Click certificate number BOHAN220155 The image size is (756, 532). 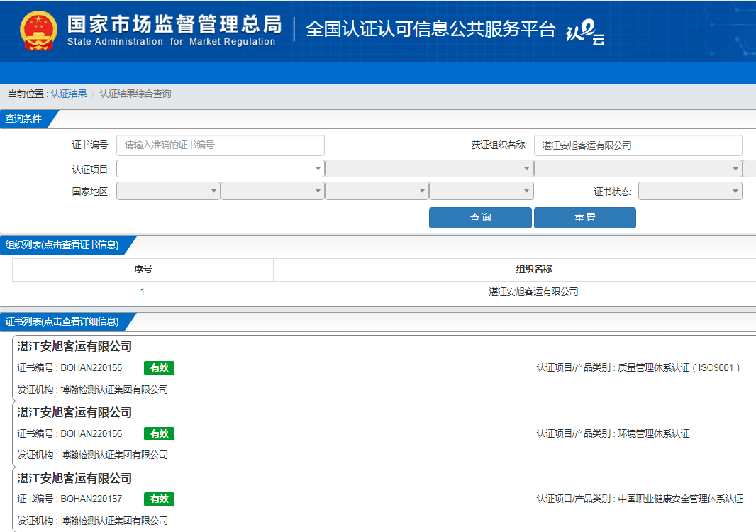tap(91, 367)
